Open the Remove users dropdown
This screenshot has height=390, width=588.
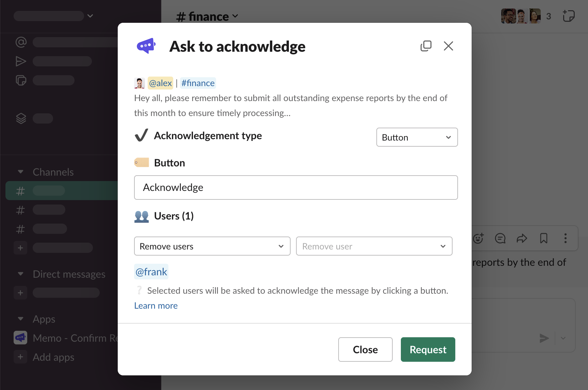(212, 246)
